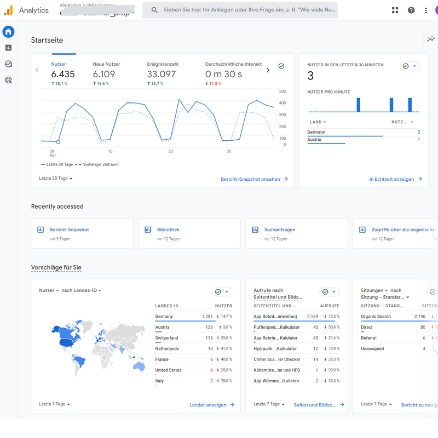This screenshot has height=438, width=438.
Task: Open Letzte 7 Tage dropdown on map card
Action: coord(54,404)
